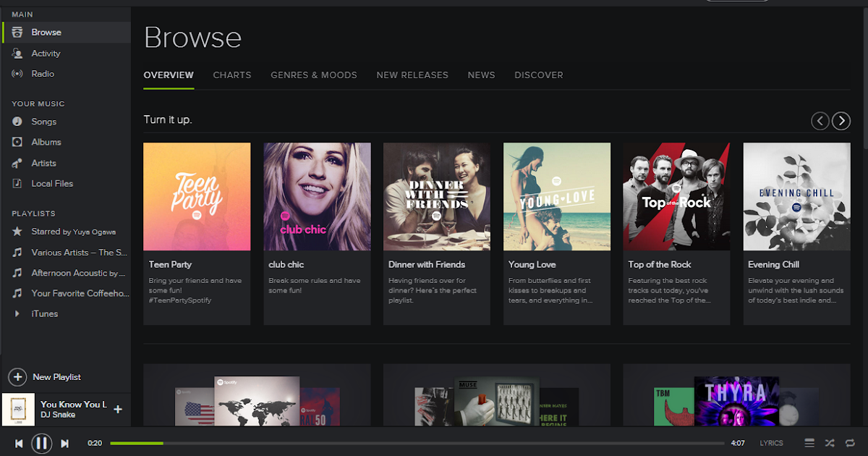Open the Artists icon under Your Music
Screen dimensions: 868x456
[x=17, y=164]
